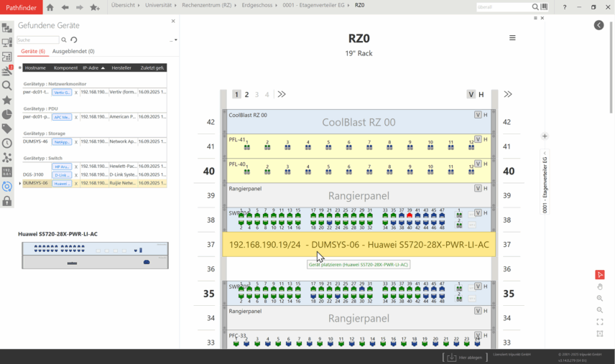Screen dimensions: 615x364
Task: Toggle V view for CoolBlast RZ 00
Action: [478, 115]
